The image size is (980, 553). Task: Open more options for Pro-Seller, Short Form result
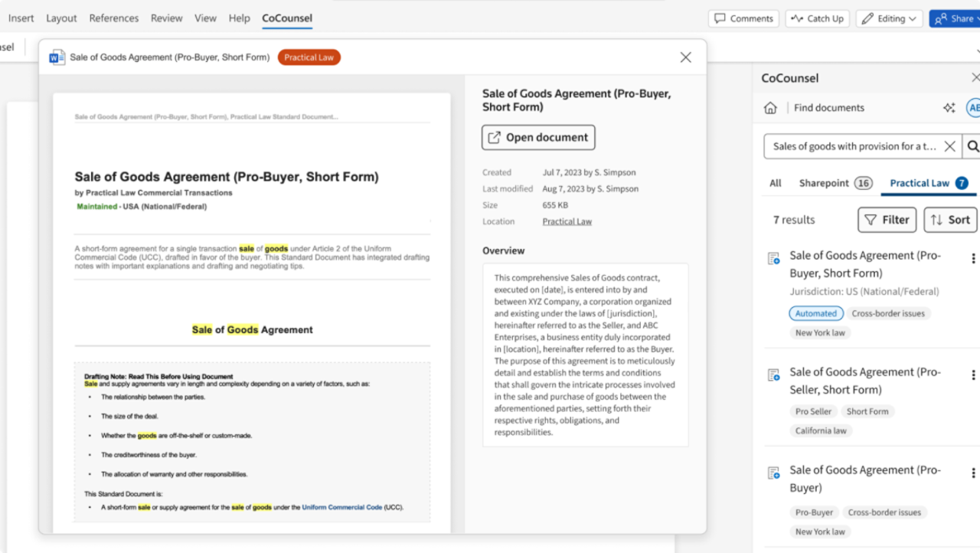[973, 375]
